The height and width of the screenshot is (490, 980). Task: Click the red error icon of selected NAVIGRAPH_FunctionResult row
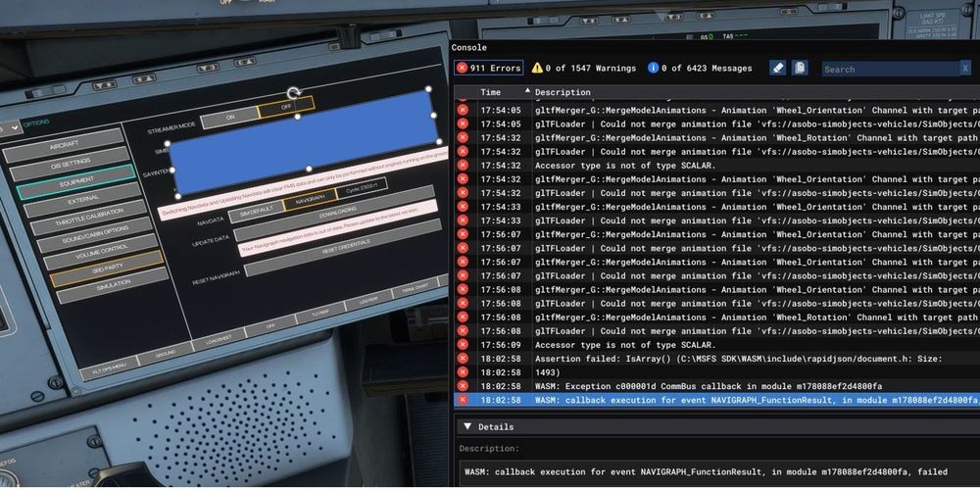(x=463, y=400)
